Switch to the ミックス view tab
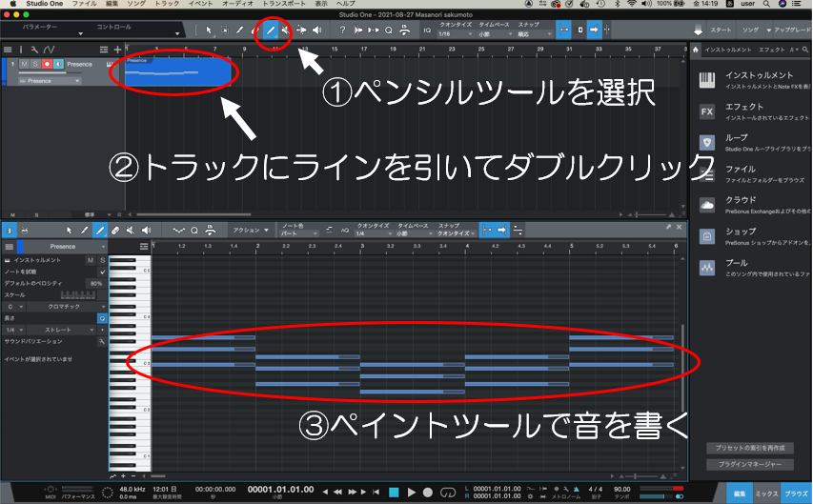Viewport: 813px width, 504px height. 766,494
